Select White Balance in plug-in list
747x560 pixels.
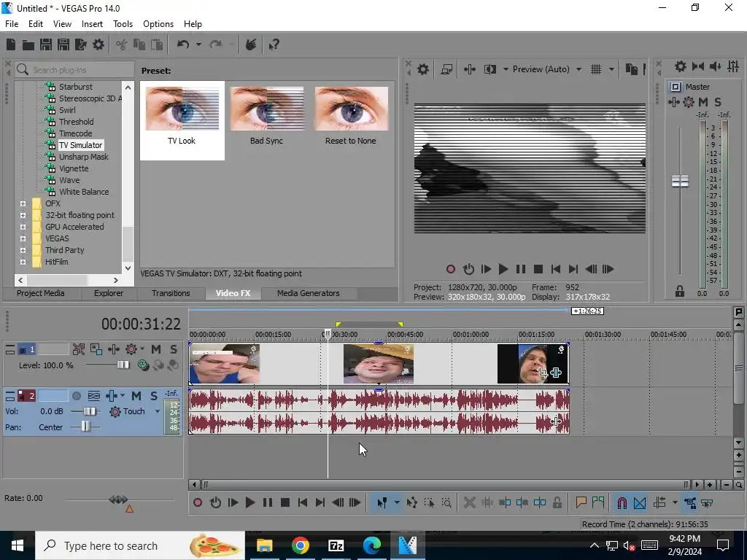click(x=84, y=192)
